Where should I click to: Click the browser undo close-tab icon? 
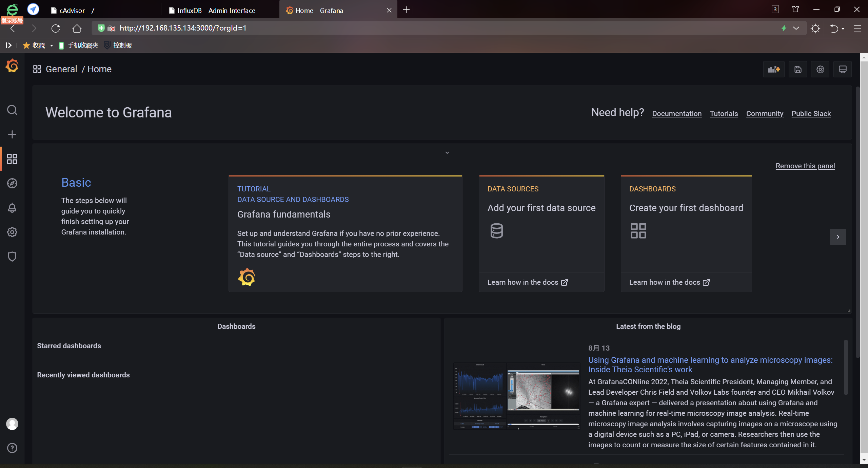(x=834, y=28)
